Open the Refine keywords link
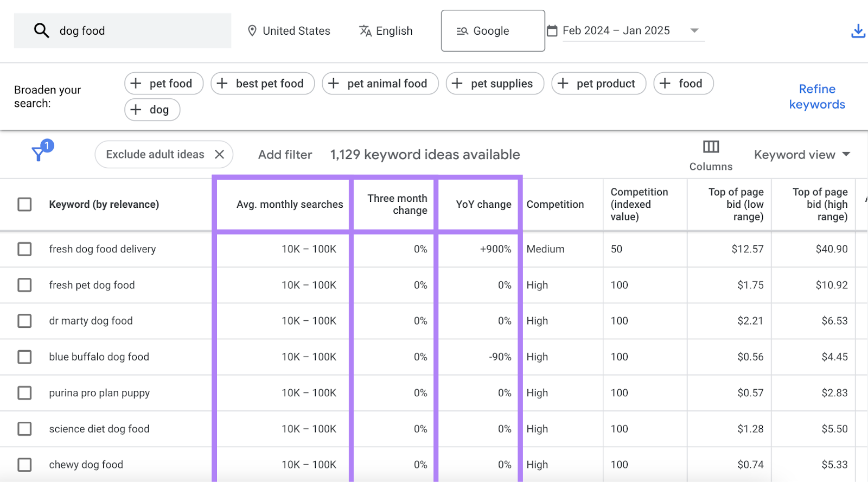 (817, 97)
